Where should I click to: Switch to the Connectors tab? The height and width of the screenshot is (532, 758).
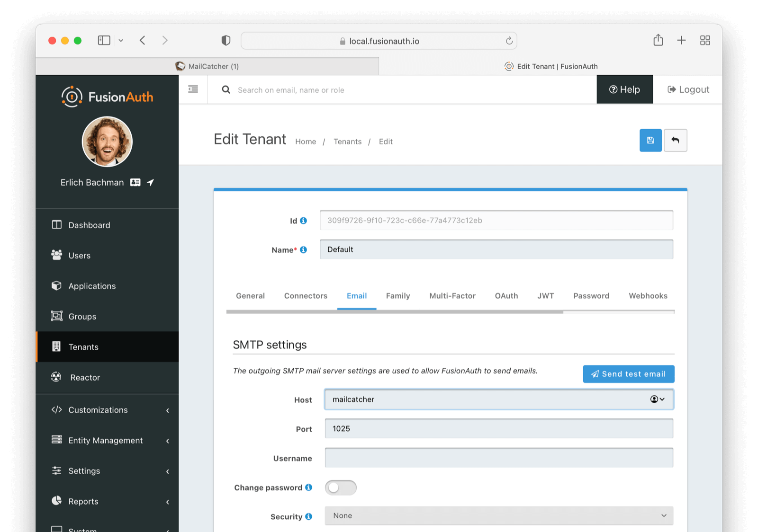click(x=306, y=296)
